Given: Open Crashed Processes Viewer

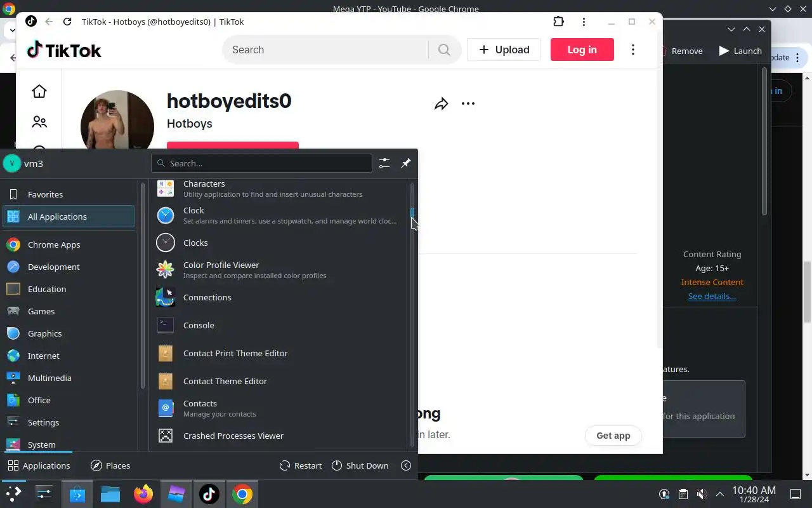Looking at the screenshot, I should pyautogui.click(x=279, y=436).
